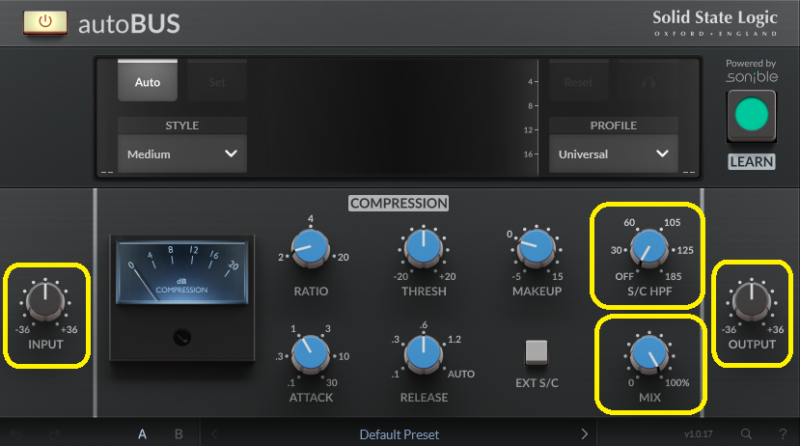The width and height of the screenshot is (800, 446).
Task: Go to next preset arrow
Action: click(x=584, y=434)
